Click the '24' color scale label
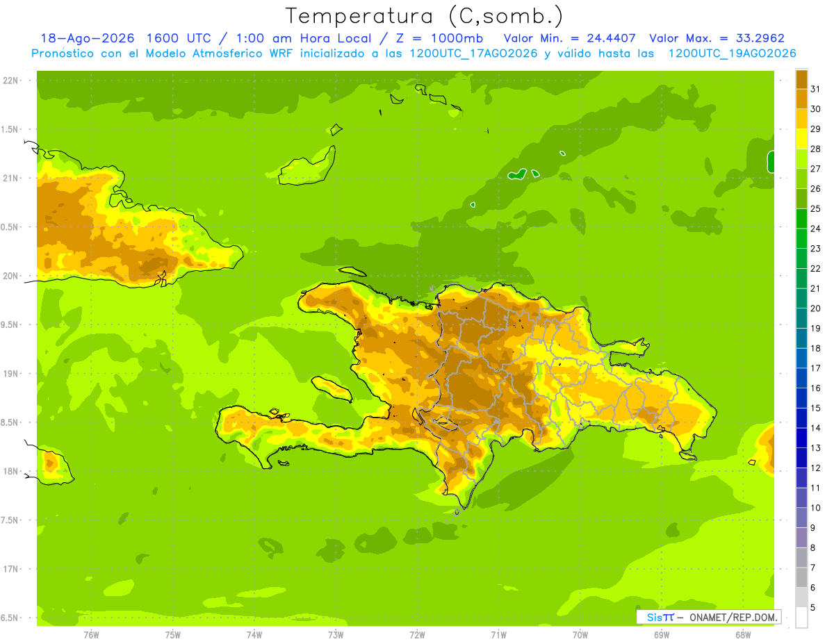 coord(816,229)
